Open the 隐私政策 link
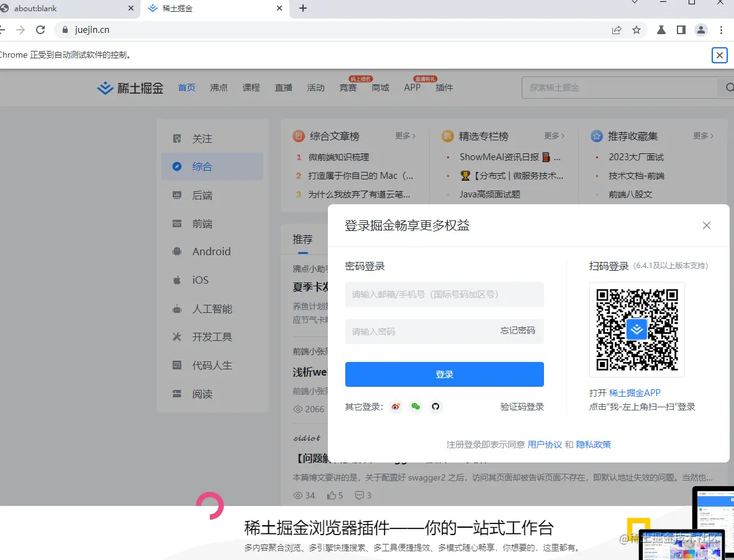This screenshot has height=560, width=734. pyautogui.click(x=594, y=445)
